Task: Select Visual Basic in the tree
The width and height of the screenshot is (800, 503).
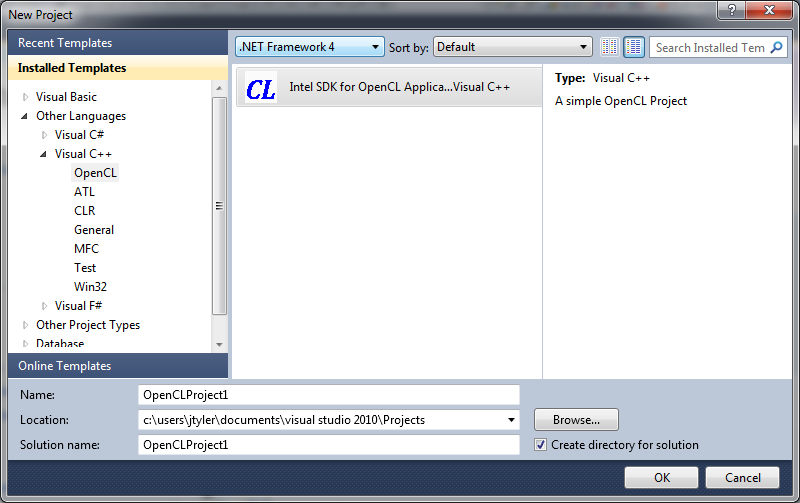Action: pos(66,97)
